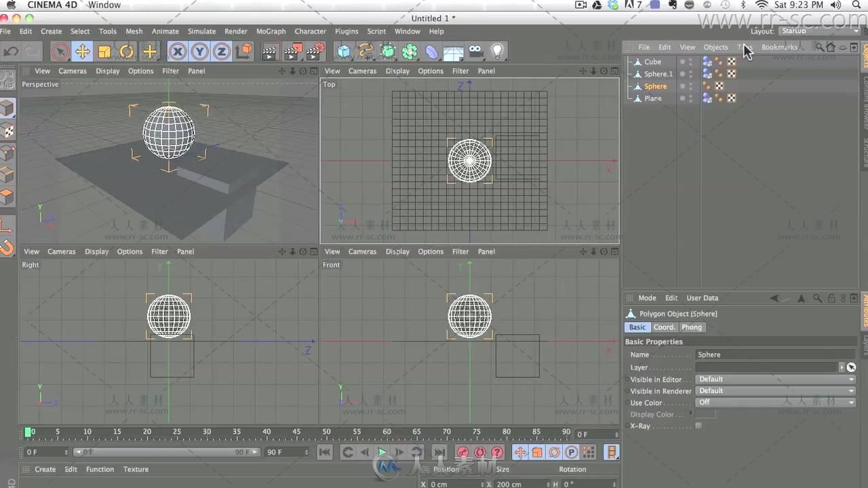
Task: Open the MoGraph menu
Action: 271,31
